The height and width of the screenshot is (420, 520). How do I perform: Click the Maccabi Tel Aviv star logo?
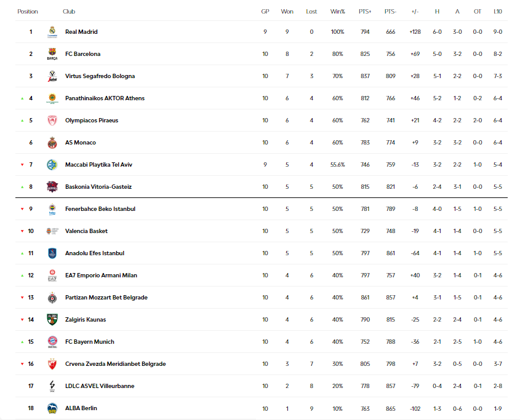tap(52, 165)
